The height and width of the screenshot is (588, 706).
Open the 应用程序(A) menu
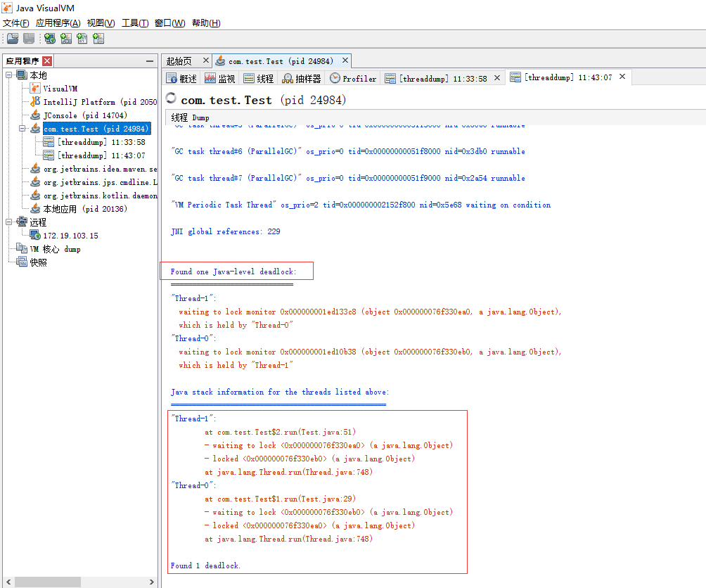(58, 23)
